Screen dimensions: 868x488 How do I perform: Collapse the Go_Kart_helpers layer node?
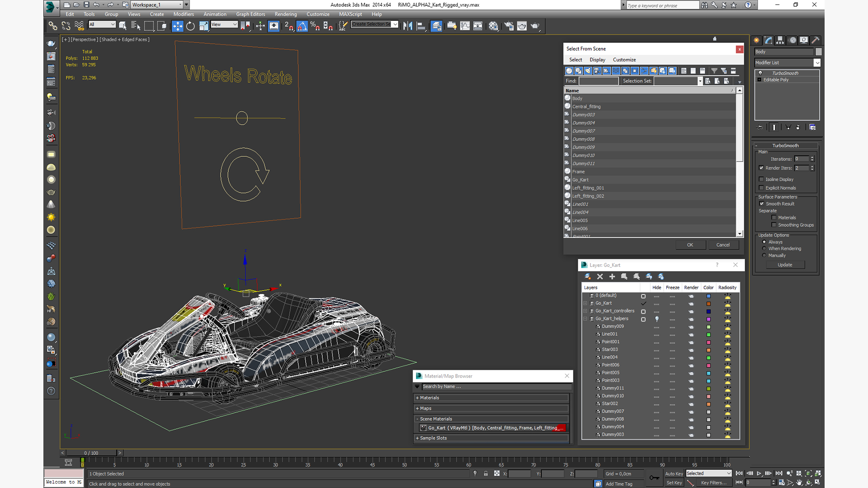pos(585,319)
